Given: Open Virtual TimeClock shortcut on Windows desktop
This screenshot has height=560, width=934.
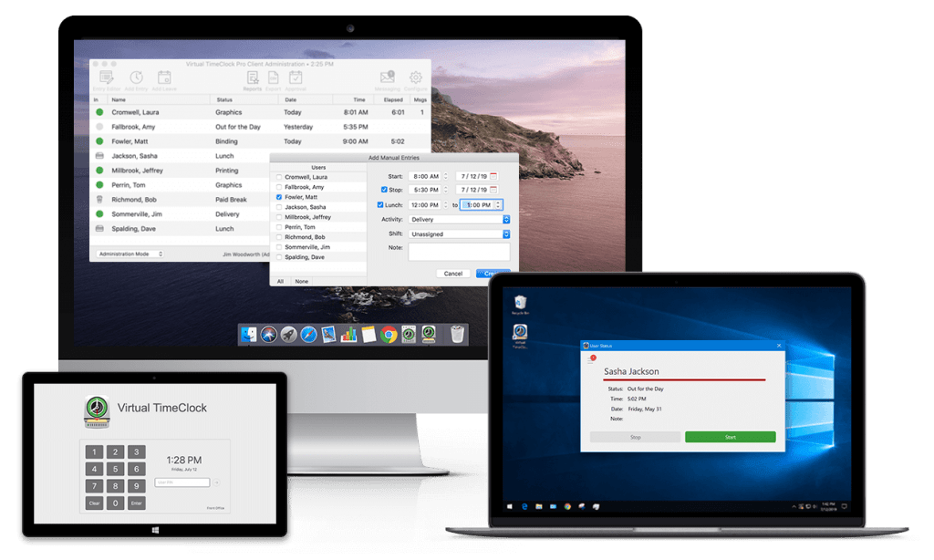Looking at the screenshot, I should tap(520, 336).
